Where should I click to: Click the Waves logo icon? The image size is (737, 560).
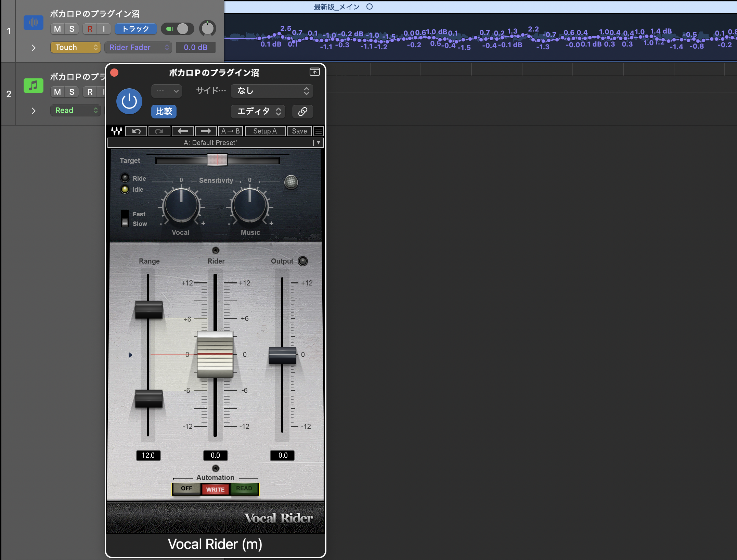tap(117, 131)
